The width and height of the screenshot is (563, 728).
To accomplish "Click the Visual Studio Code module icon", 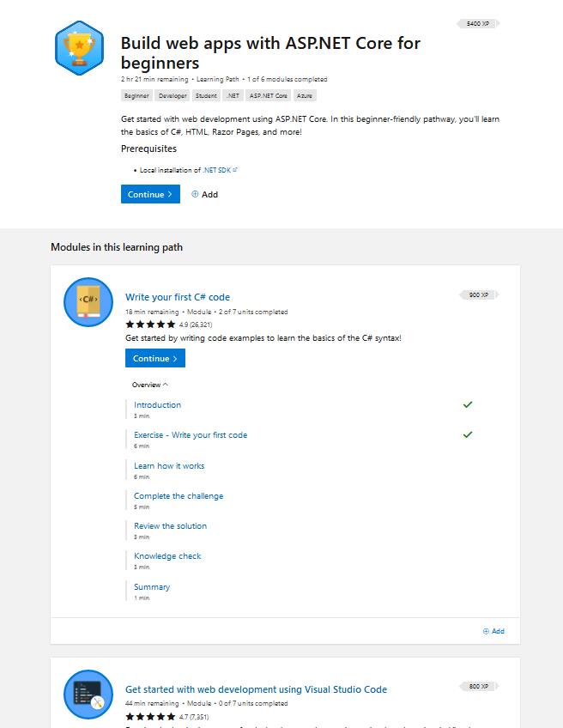I will (88, 695).
